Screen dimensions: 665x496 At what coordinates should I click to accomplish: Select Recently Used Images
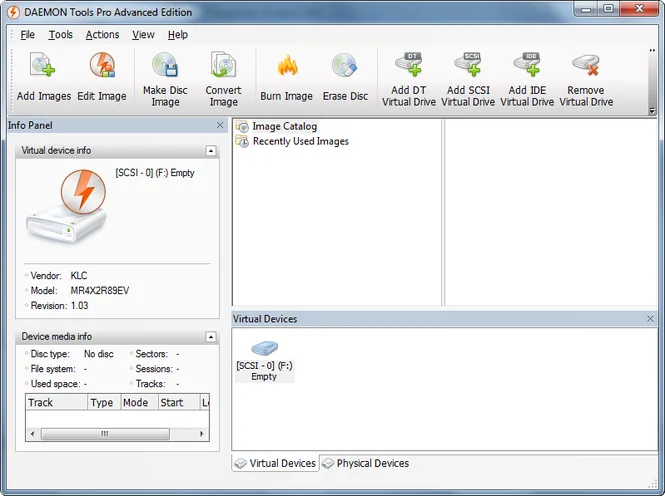[293, 141]
